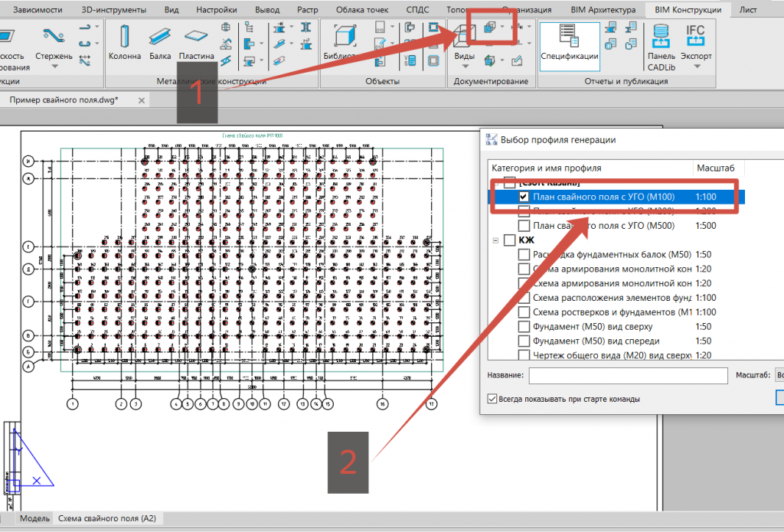Select the Пластина (plate) tool
784x532 pixels.
pyautogui.click(x=196, y=42)
